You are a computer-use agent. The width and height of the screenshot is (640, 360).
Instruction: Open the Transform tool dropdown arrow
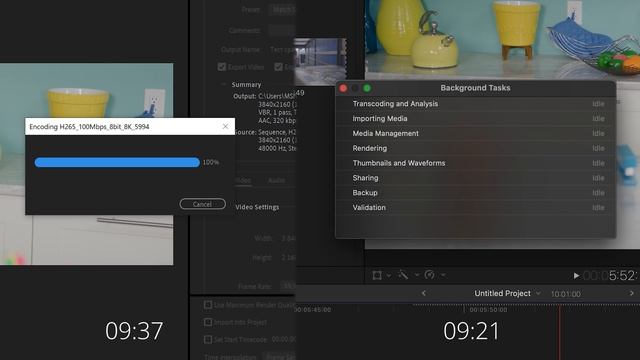pyautogui.click(x=389, y=276)
